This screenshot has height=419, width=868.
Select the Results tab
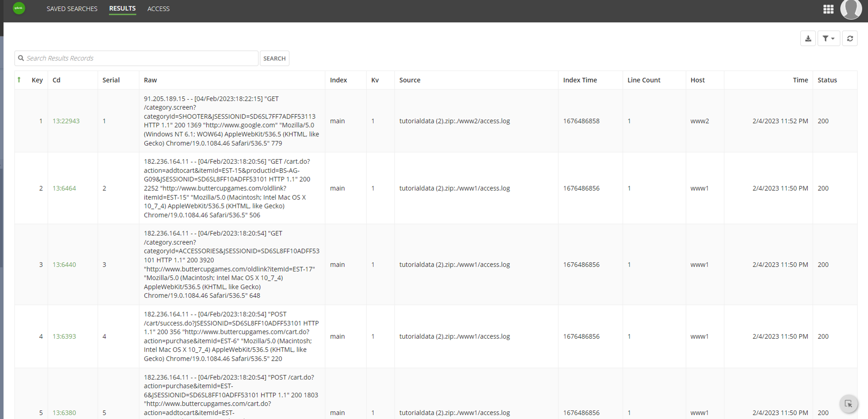(122, 8)
